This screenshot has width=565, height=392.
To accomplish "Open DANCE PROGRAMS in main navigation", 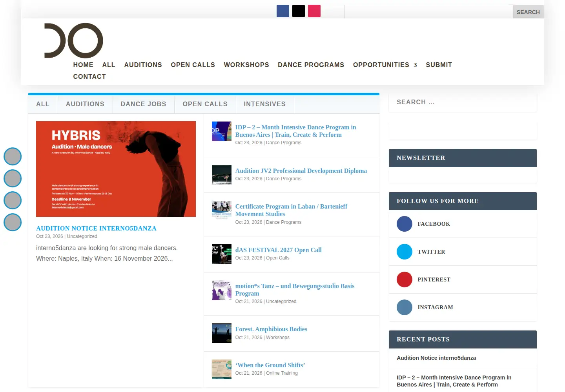I will tap(311, 65).
